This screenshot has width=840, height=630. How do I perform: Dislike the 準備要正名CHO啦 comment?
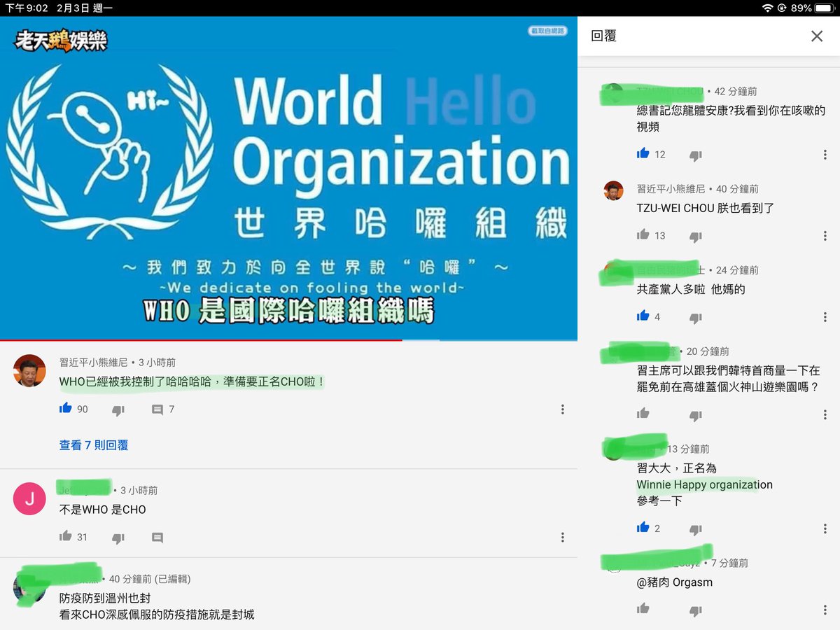(118, 410)
